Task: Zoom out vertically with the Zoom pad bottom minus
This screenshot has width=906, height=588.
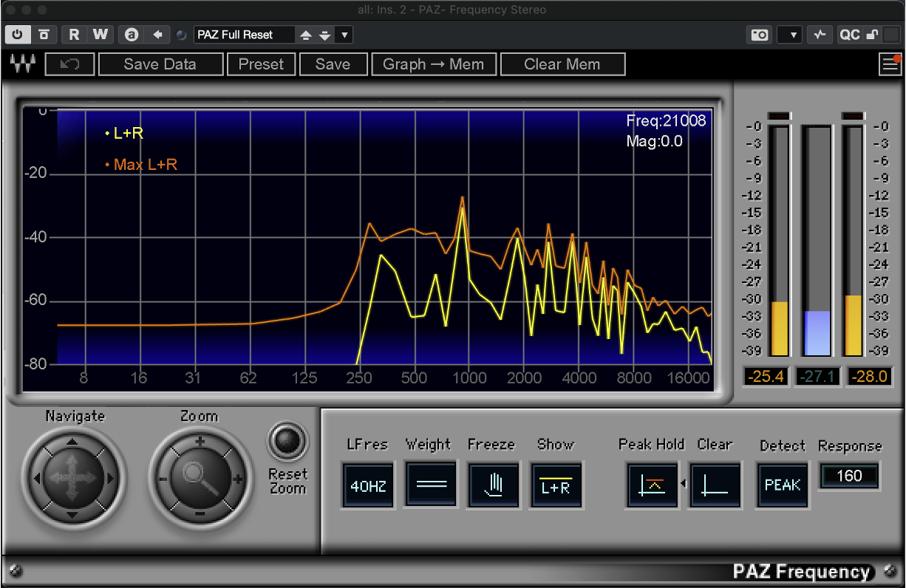Action: pyautogui.click(x=200, y=514)
